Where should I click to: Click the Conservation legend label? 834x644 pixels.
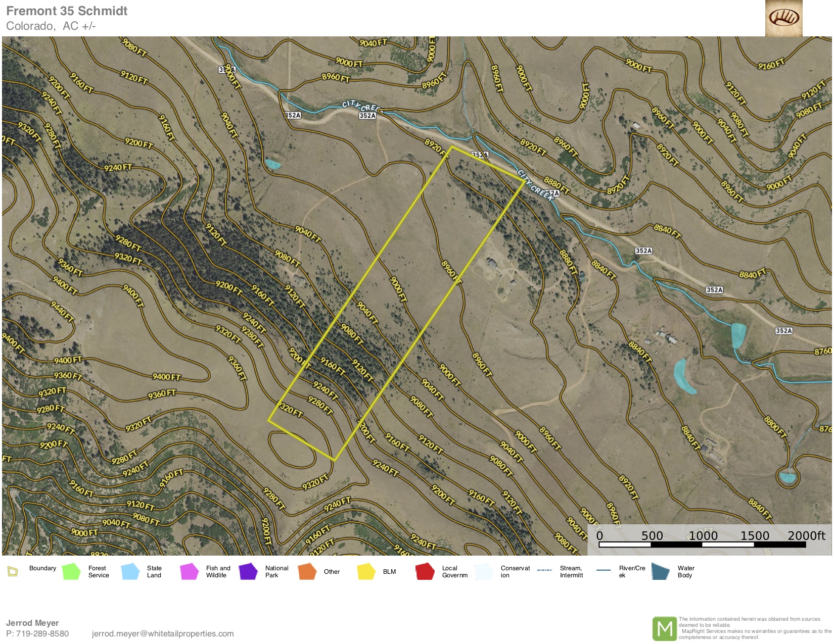click(x=515, y=572)
